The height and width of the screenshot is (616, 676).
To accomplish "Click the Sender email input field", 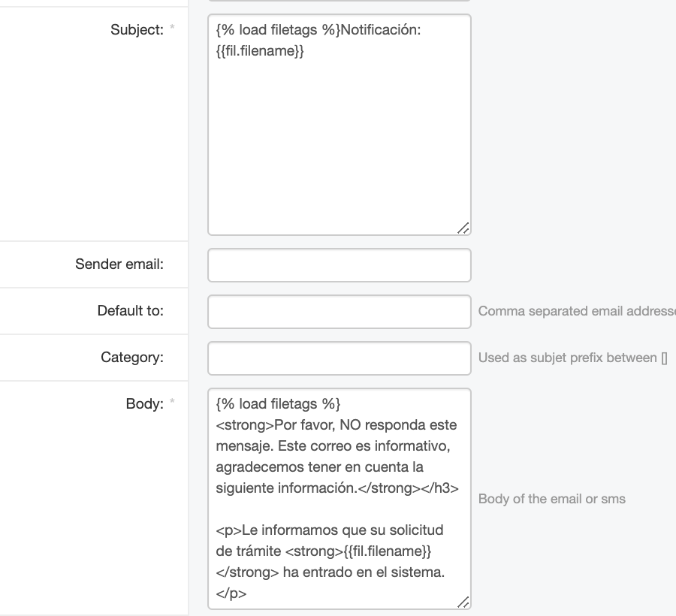I will (338, 264).
